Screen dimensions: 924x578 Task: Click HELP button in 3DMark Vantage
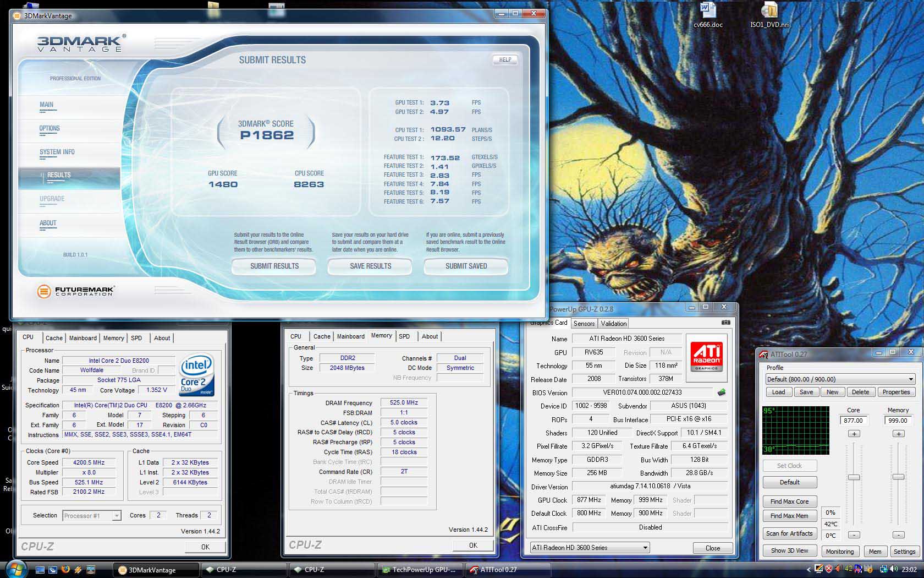505,59
